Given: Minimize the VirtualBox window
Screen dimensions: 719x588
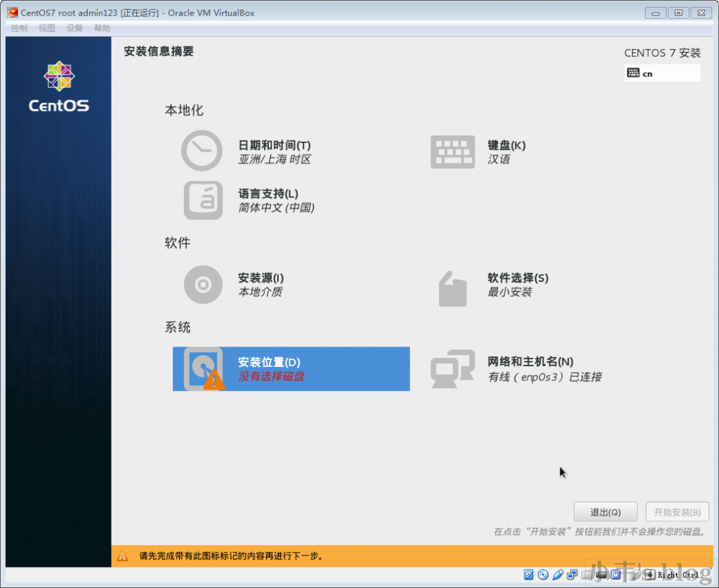Looking at the screenshot, I should pos(655,13).
